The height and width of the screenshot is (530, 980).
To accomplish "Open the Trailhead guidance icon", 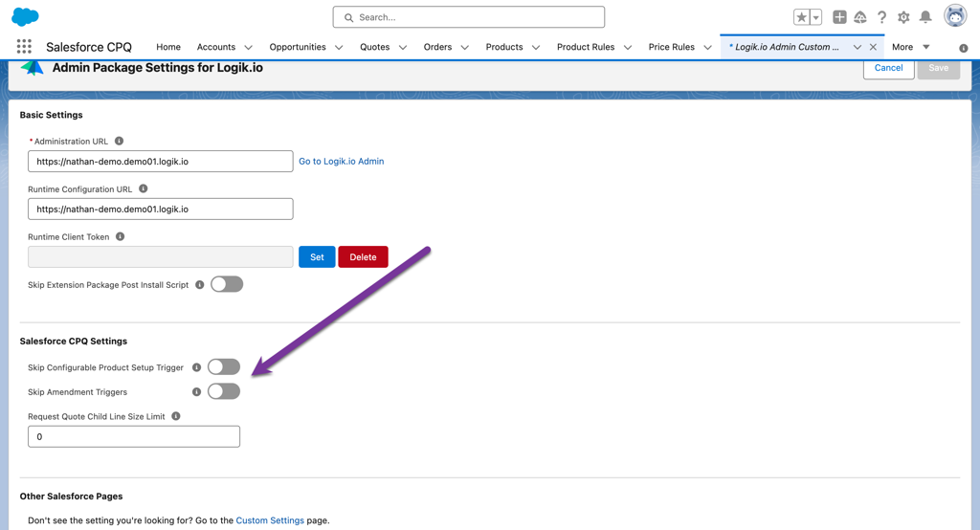I will [x=860, y=17].
